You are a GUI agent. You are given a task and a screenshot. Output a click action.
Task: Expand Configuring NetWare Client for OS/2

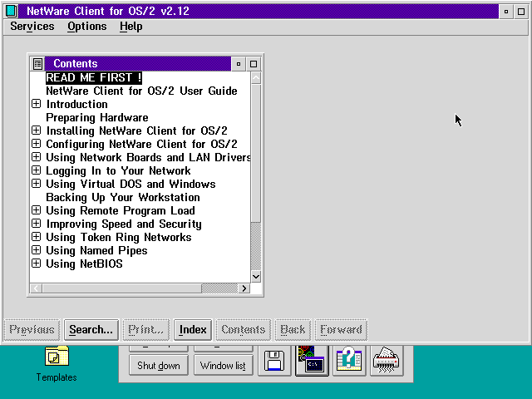coord(36,144)
